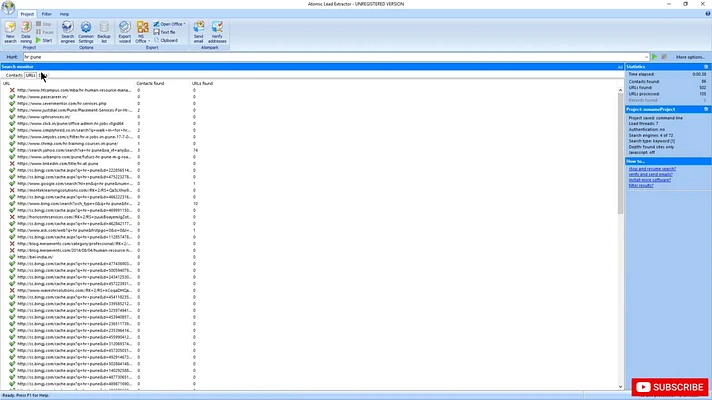The width and height of the screenshot is (712, 400).
Task: Export results to a Text file
Action: [x=164, y=32]
